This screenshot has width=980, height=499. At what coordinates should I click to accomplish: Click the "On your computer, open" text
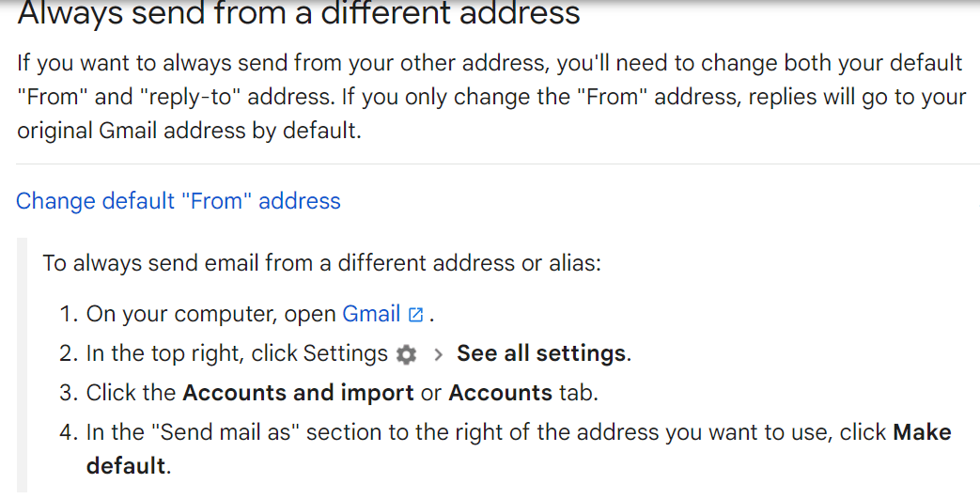(x=211, y=314)
